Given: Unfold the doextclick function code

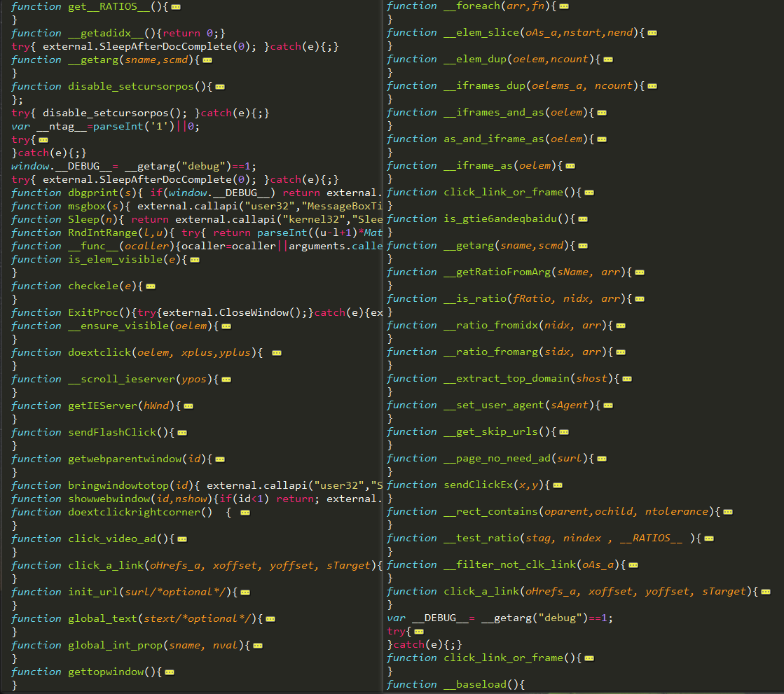Looking at the screenshot, I should point(277,353).
